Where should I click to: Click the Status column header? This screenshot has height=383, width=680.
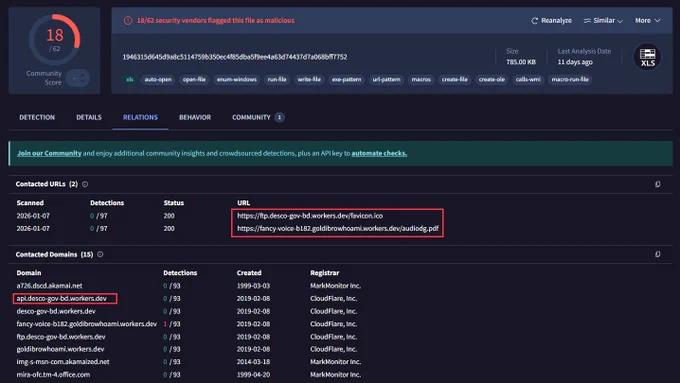click(x=173, y=203)
